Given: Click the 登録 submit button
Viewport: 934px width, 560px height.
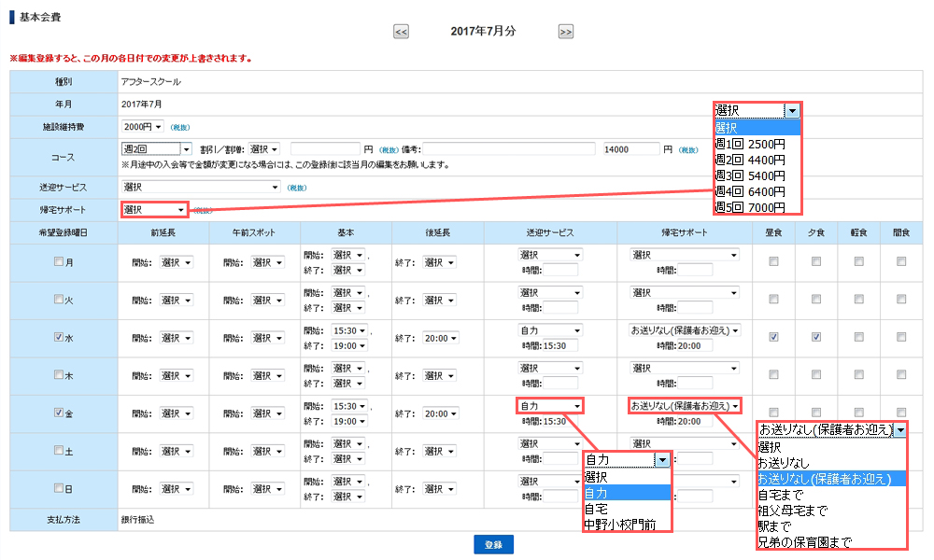Looking at the screenshot, I should (x=493, y=544).
